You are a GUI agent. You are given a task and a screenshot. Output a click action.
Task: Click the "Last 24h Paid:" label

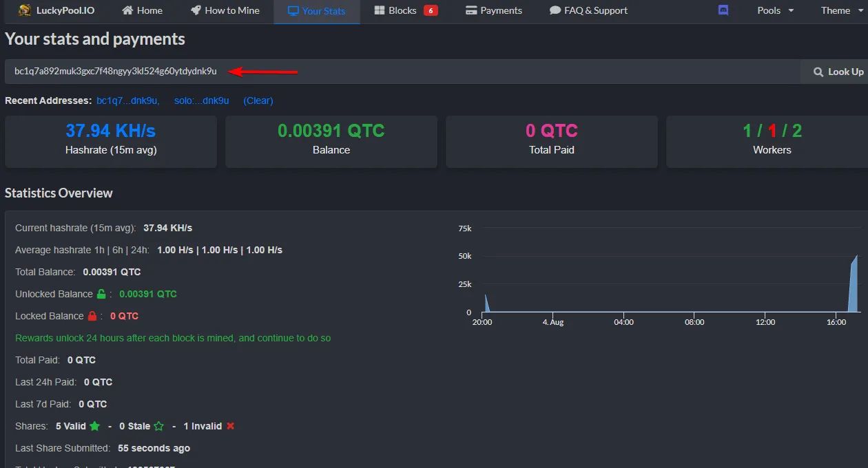coord(47,382)
